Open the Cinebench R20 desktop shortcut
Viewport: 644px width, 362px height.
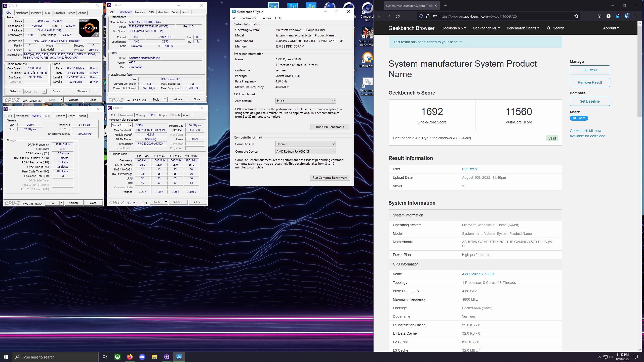point(367,12)
